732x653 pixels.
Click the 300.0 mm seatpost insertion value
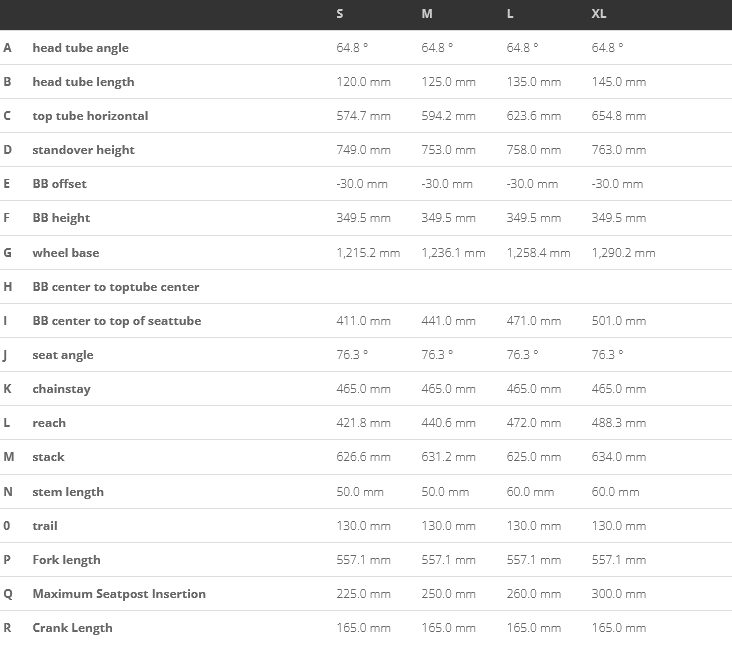coord(619,594)
